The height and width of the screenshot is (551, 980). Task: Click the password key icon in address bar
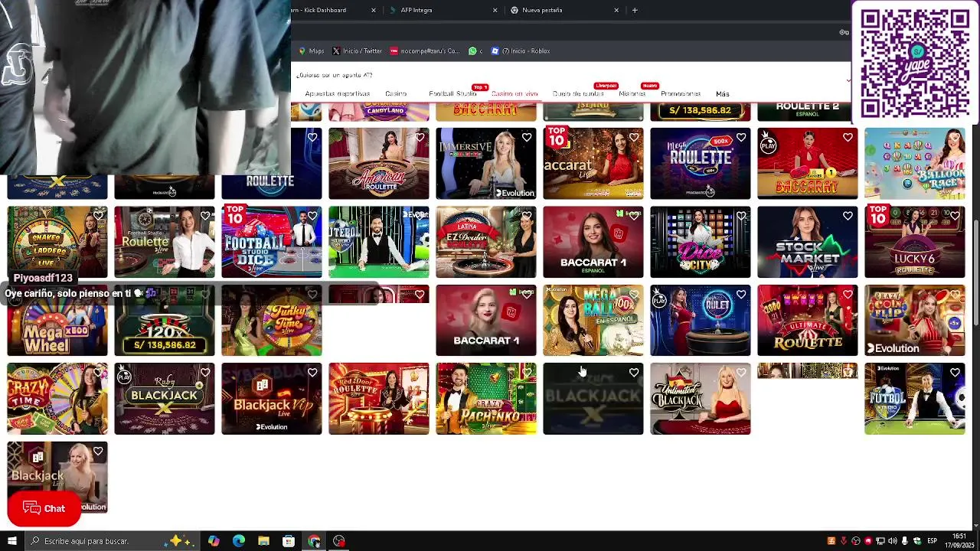pos(844,32)
